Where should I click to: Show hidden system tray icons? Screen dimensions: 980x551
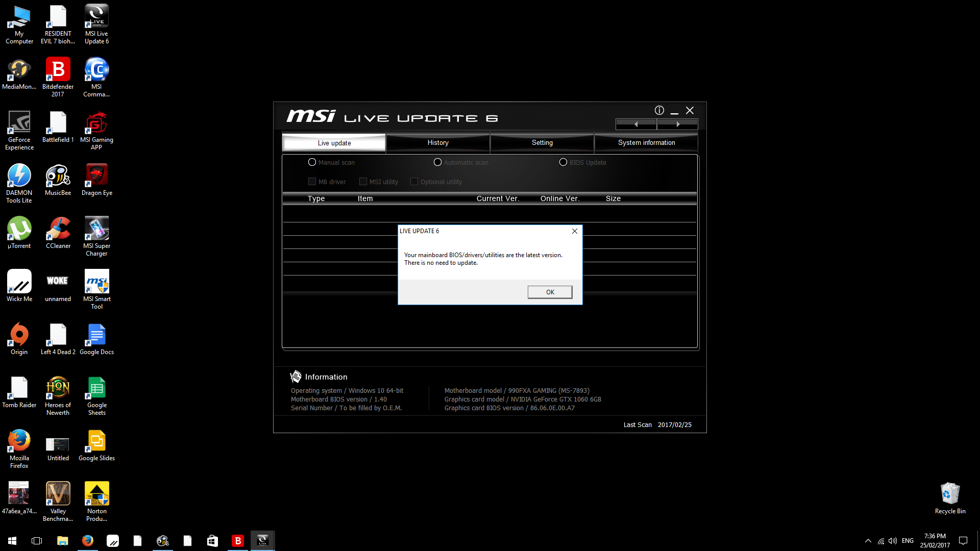click(x=868, y=541)
